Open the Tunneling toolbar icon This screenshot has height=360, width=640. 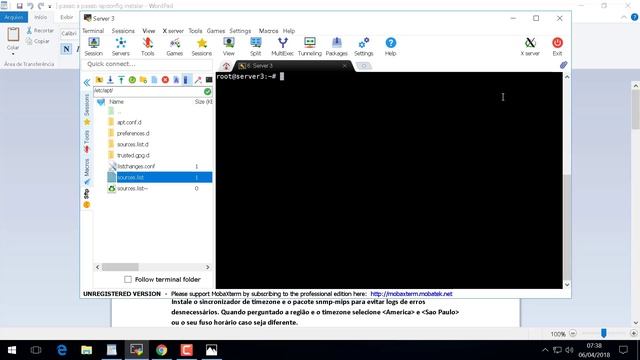point(309,47)
